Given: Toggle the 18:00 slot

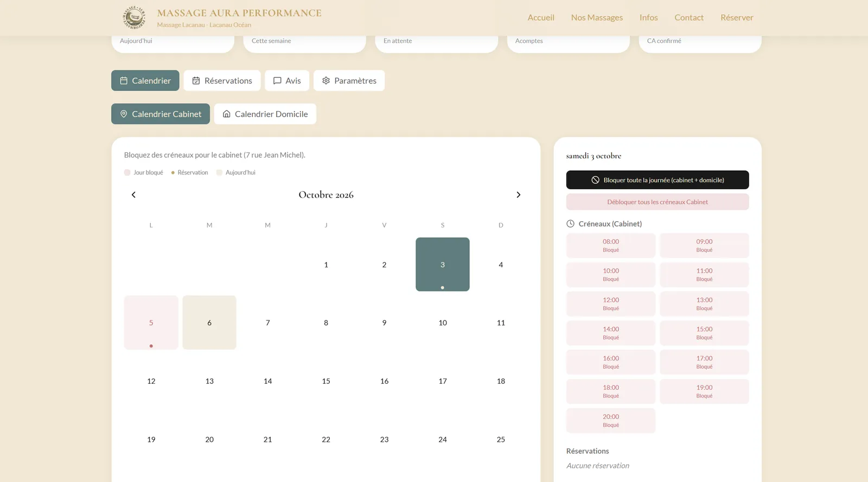Looking at the screenshot, I should coord(611,391).
